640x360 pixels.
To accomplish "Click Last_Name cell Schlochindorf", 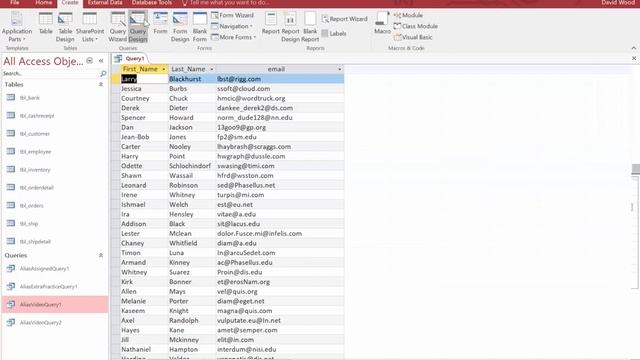I will point(192,166).
